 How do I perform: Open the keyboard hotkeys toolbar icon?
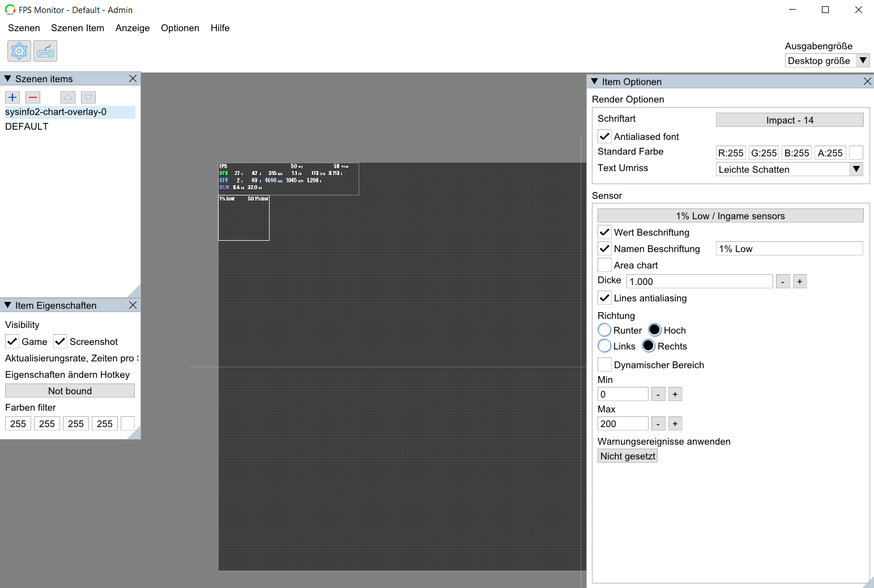pyautogui.click(x=45, y=51)
